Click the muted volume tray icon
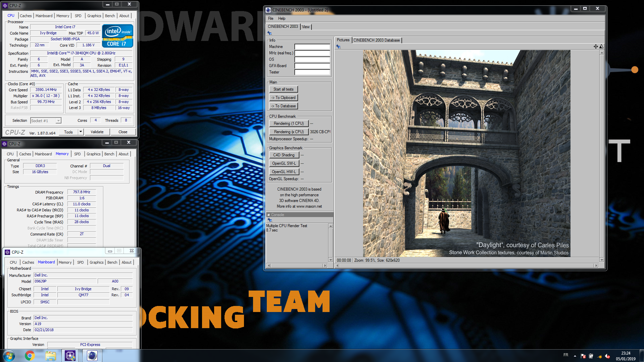The image size is (644, 362). (607, 356)
